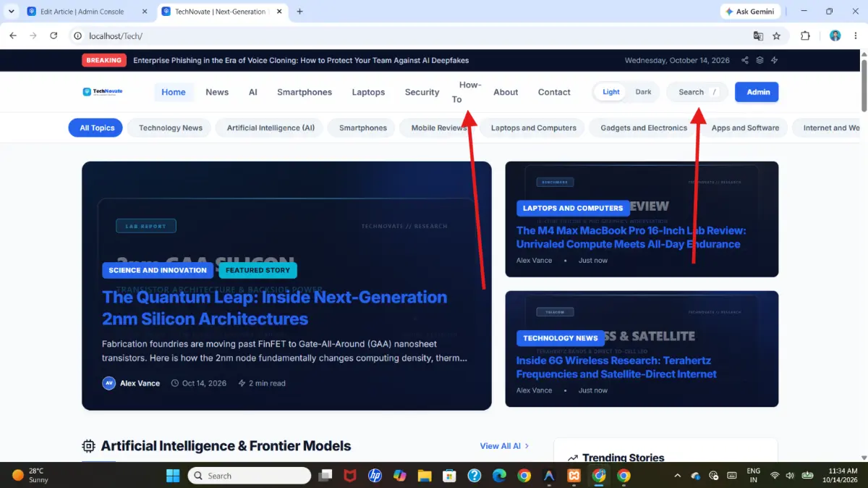The width and height of the screenshot is (868, 488).
Task: Select the All Topics filter pill
Action: [97, 128]
